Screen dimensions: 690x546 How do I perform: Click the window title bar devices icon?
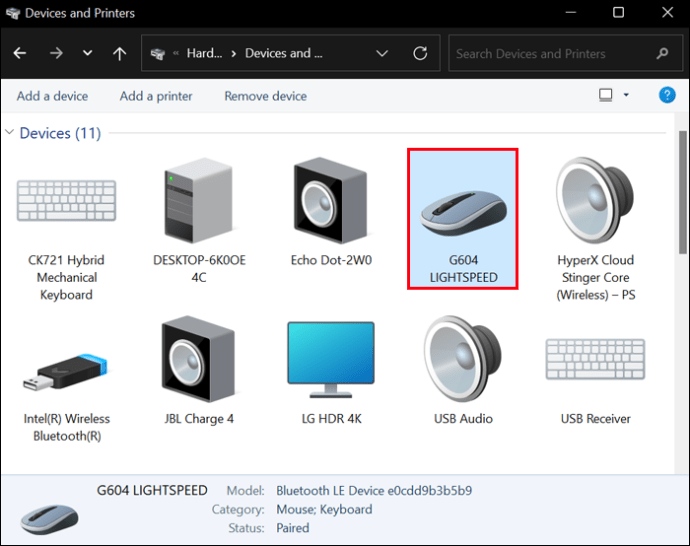13,13
